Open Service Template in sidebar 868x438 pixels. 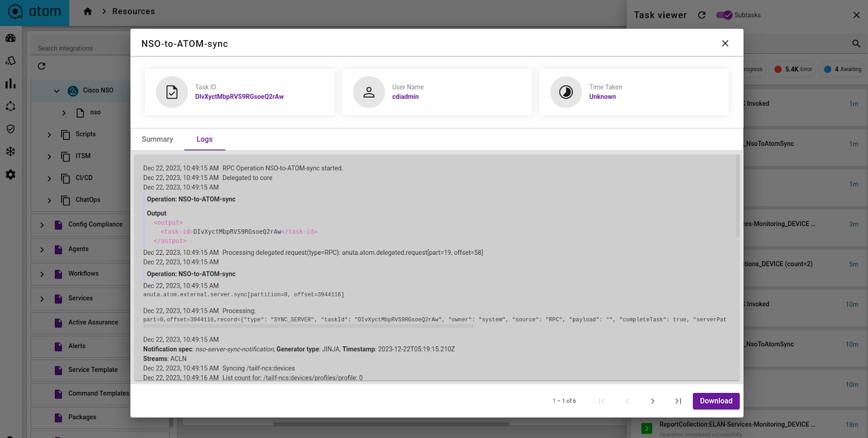click(93, 370)
